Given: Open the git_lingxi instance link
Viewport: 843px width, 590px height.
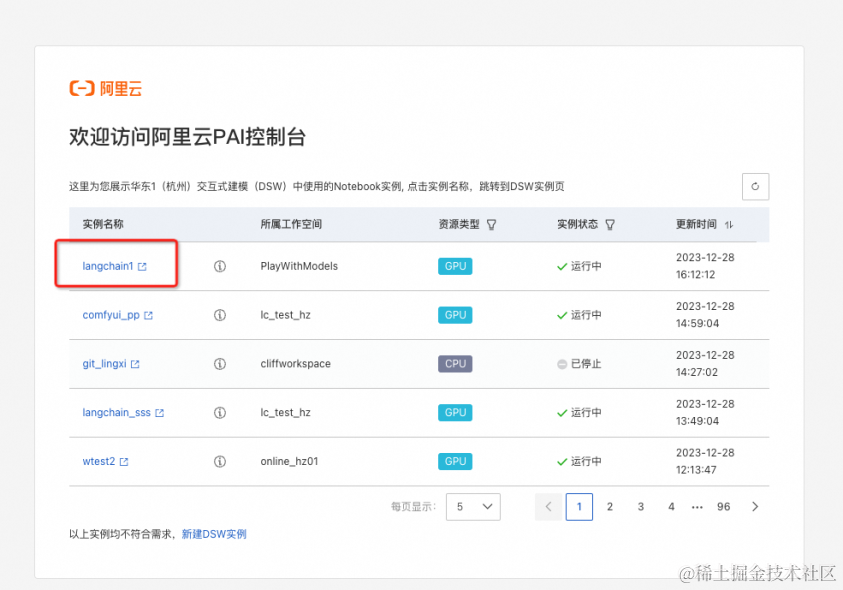Looking at the screenshot, I should tap(104, 364).
